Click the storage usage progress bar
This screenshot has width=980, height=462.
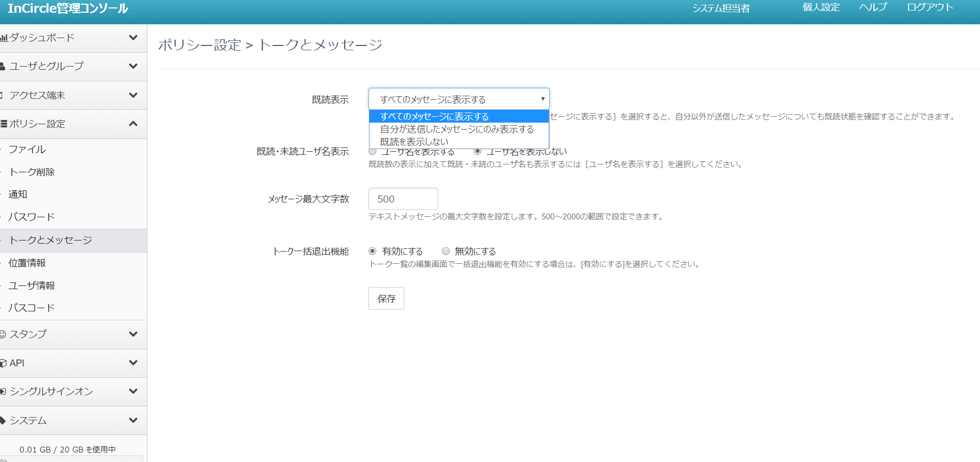click(x=71, y=459)
